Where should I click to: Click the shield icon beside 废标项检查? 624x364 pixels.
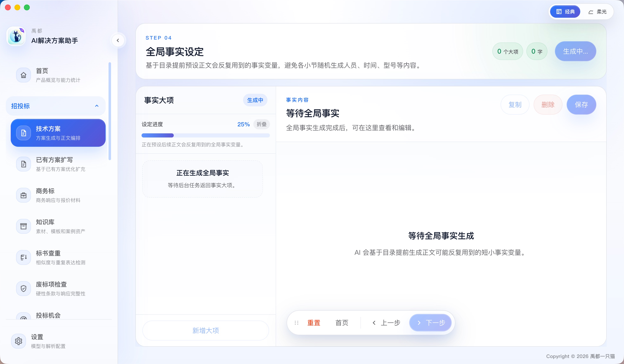point(24,289)
